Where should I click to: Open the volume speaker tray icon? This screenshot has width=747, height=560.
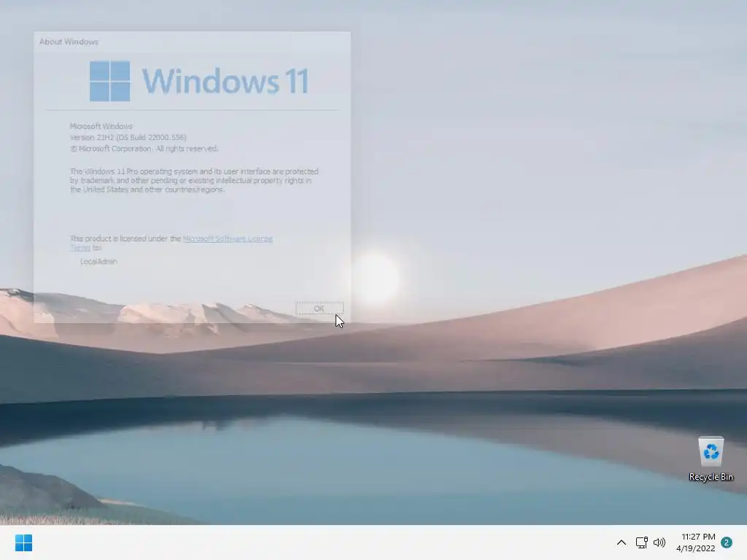click(659, 542)
